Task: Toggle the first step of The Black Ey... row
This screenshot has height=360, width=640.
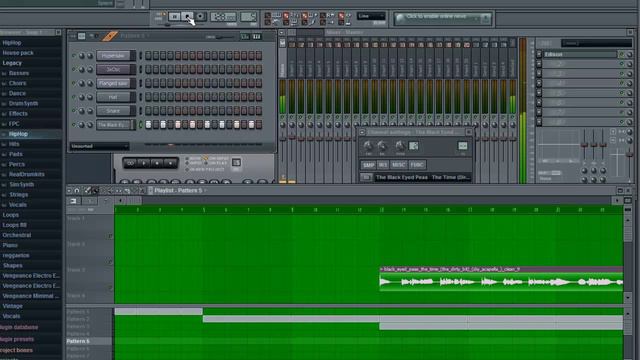Action: (x=148, y=125)
